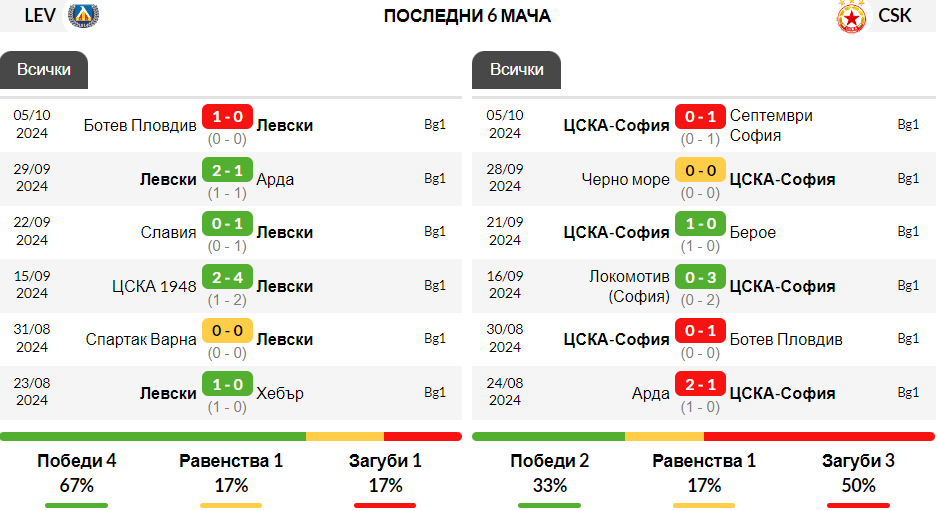Open the yellow 0-0 Spartak Varna score badge
The image size is (938, 511).
coord(227,331)
